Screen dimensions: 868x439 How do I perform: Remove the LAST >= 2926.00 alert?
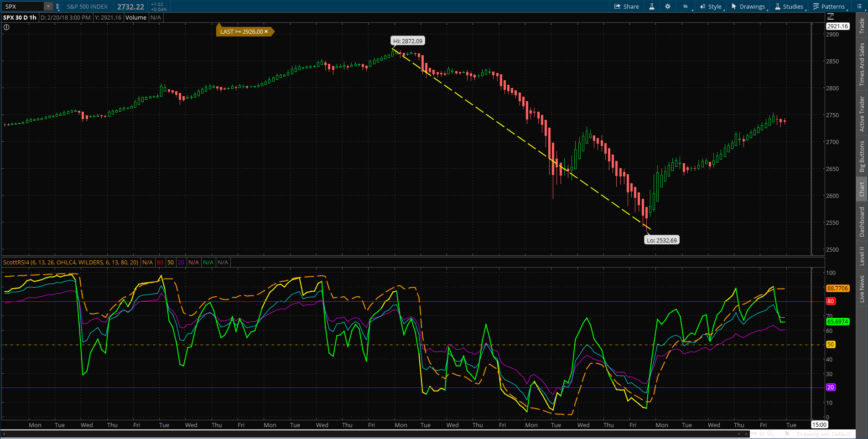(266, 31)
